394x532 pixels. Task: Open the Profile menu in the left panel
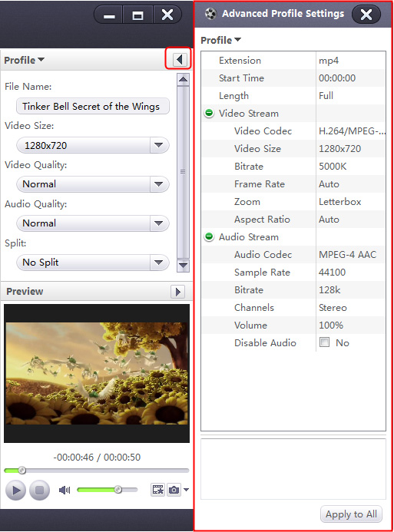point(24,60)
